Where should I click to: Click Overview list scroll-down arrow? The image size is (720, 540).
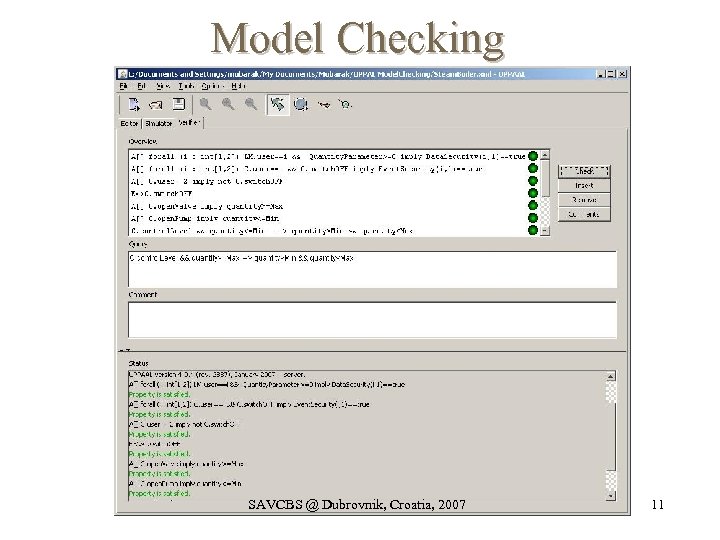[545, 231]
